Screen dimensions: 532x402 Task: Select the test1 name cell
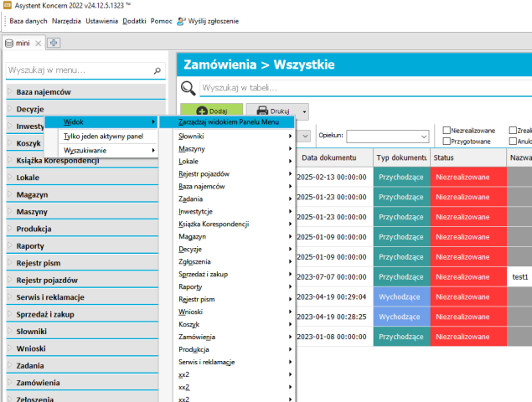point(519,277)
